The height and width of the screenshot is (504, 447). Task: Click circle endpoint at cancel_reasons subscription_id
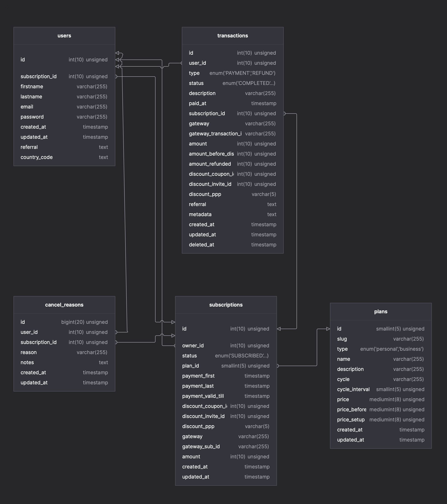(116, 343)
